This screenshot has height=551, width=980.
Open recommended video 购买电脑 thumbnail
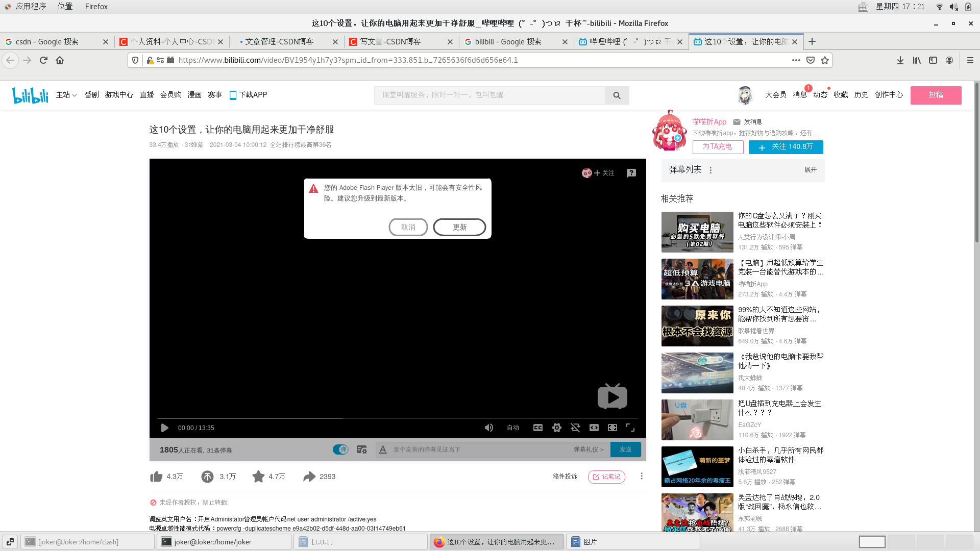[697, 232]
